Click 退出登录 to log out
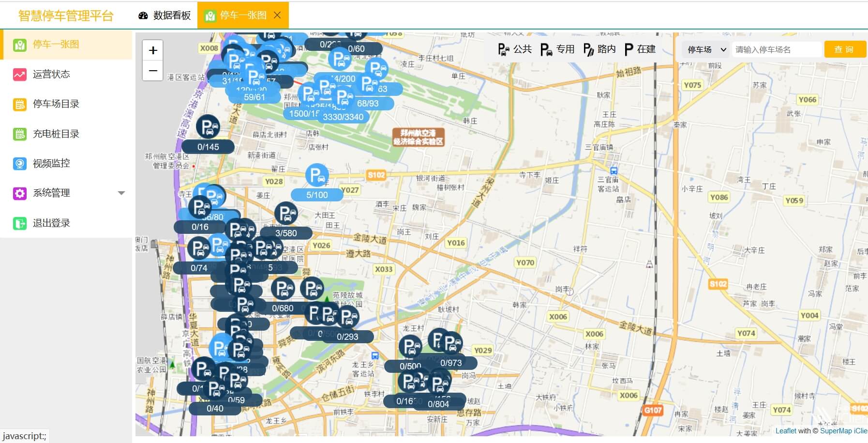Image resolution: width=868 pixels, height=443 pixels. [x=66, y=223]
